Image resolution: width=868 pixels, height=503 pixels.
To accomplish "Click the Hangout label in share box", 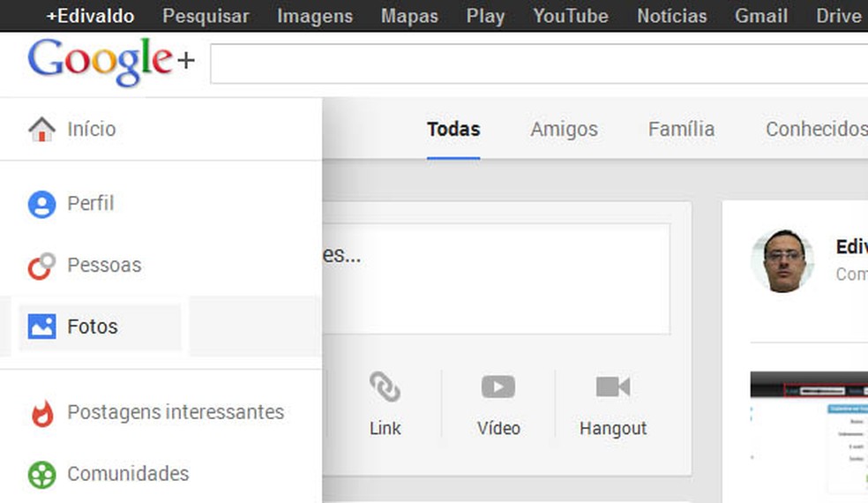I will [x=613, y=428].
